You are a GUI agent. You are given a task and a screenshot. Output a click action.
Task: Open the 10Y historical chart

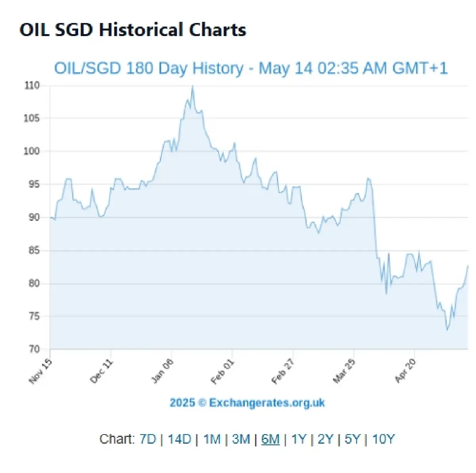coord(383,439)
